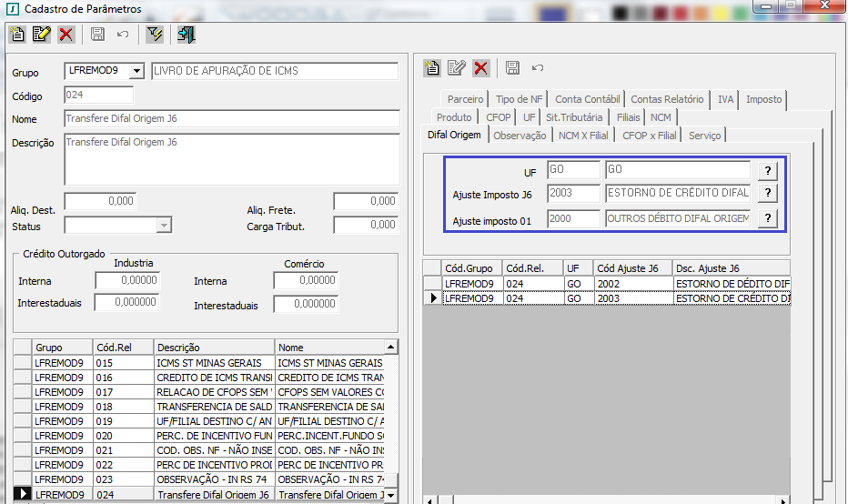The image size is (848, 504).
Task: Click the Carga Tribut. value field
Action: 366,225
